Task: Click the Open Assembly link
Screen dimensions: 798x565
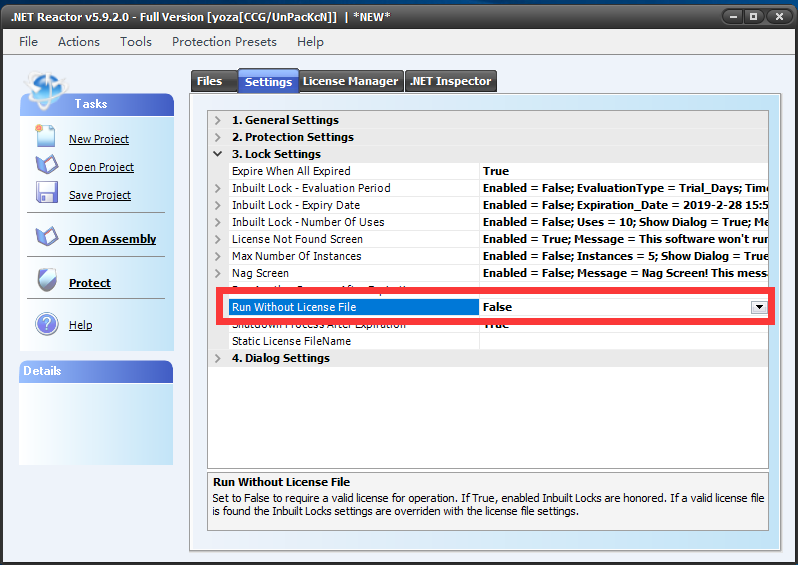Action: coord(112,239)
